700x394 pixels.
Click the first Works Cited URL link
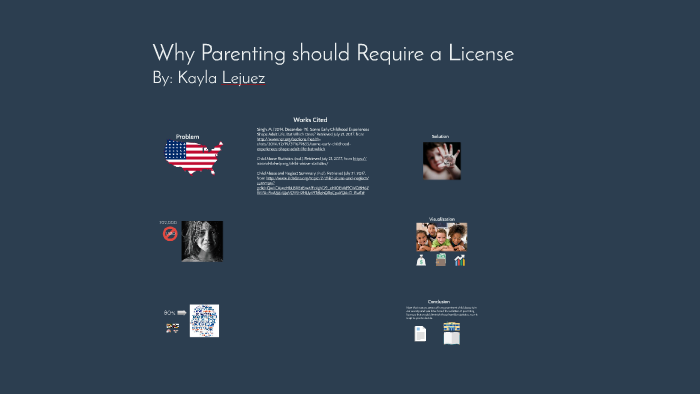pyautogui.click(x=304, y=144)
